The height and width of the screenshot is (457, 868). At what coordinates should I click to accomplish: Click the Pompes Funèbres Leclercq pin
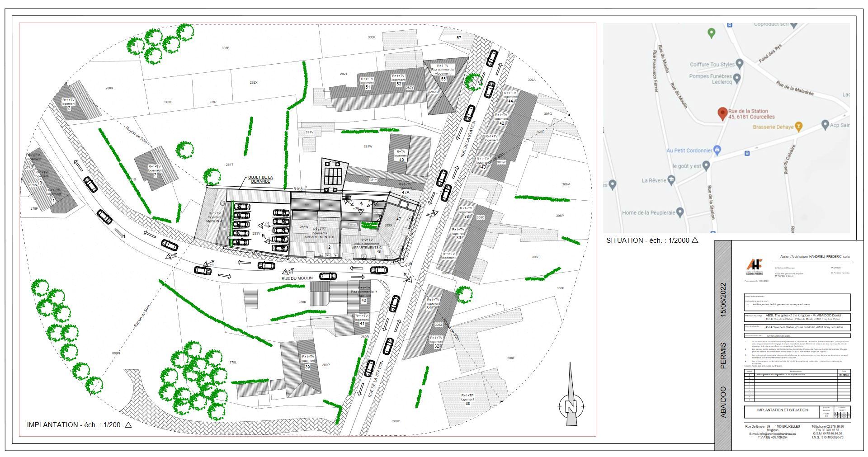[x=737, y=79]
